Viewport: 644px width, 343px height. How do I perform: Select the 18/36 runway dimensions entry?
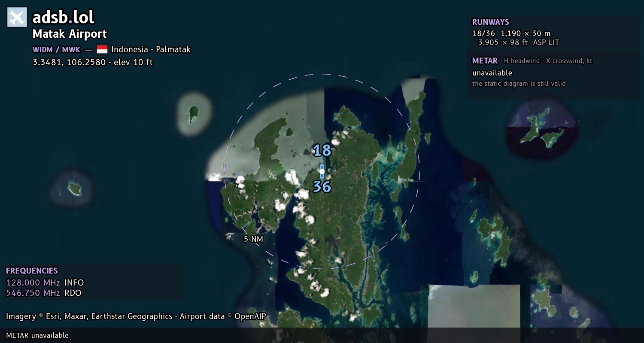click(516, 38)
